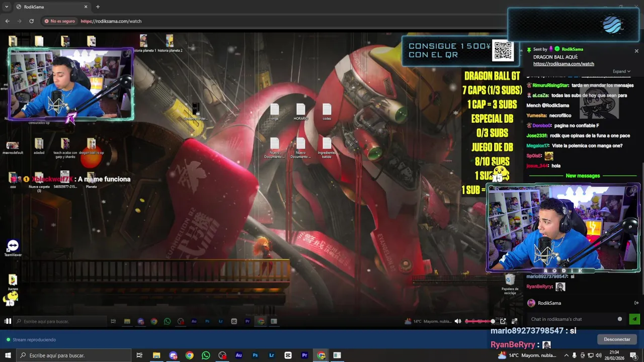Open the 'Juegos' desktop folder

[x=13, y=282]
